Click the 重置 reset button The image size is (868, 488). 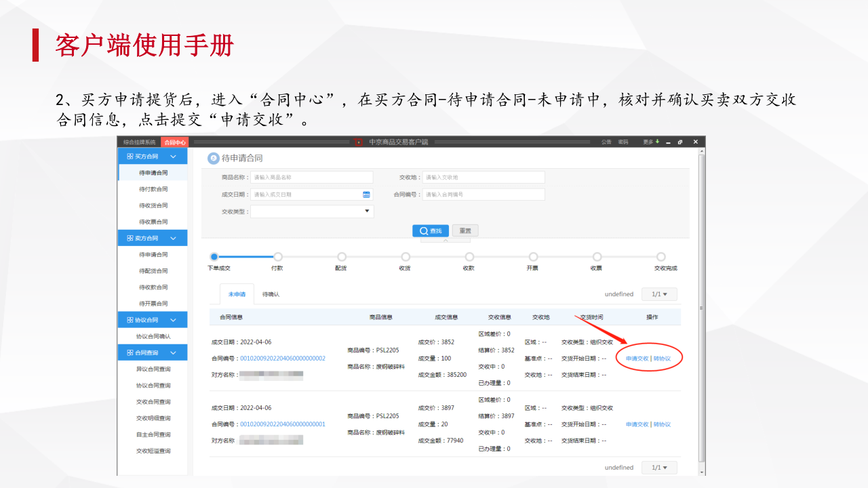click(x=465, y=230)
